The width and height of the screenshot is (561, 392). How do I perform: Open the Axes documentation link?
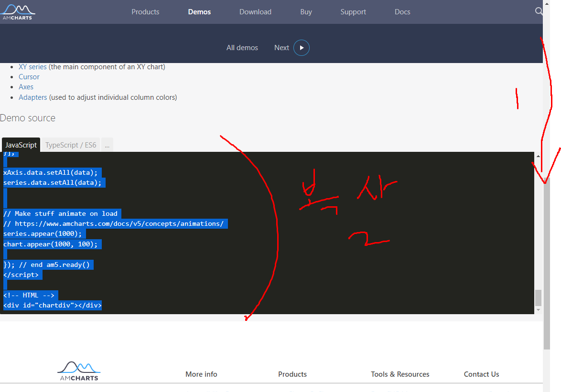(x=26, y=87)
